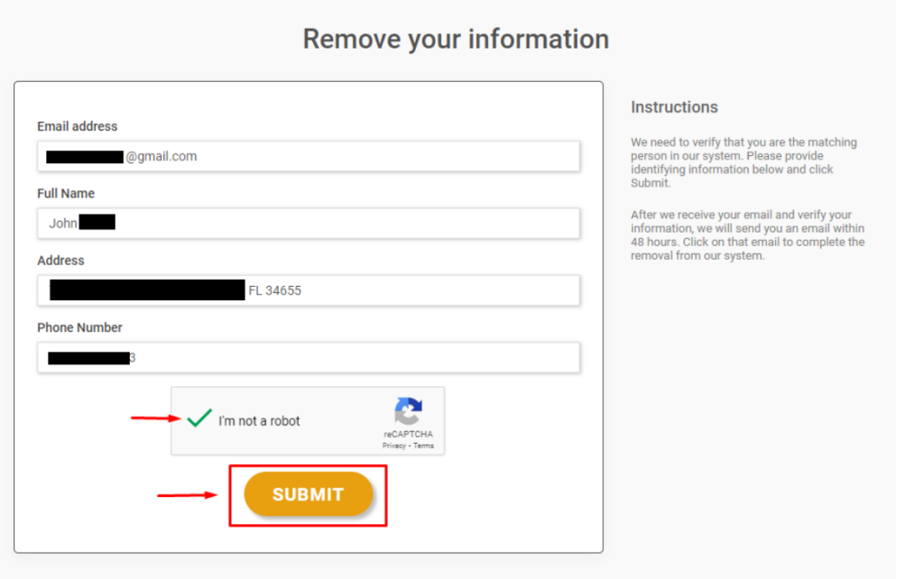Click the Remove your information heading
924x579 pixels.
tap(456, 39)
